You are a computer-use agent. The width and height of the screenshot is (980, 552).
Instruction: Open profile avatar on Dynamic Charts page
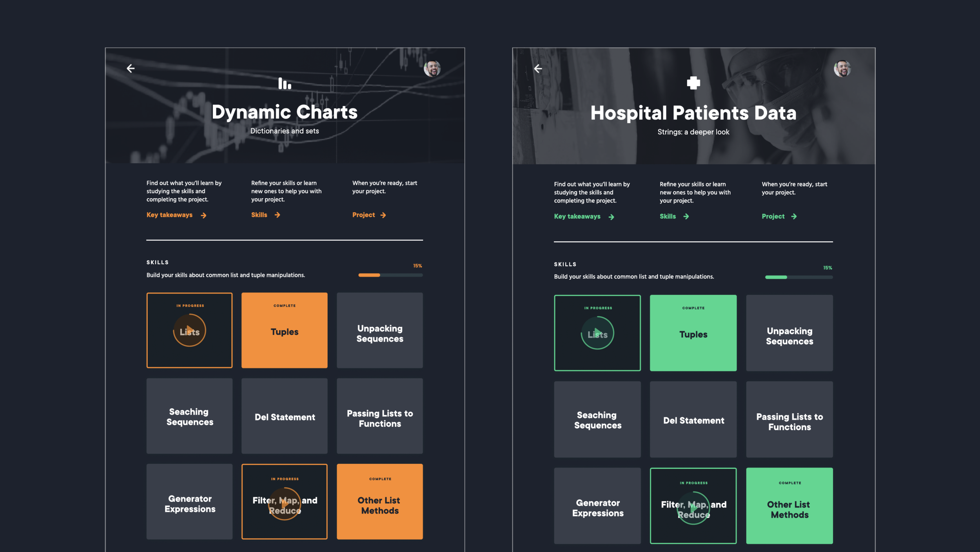pyautogui.click(x=432, y=69)
